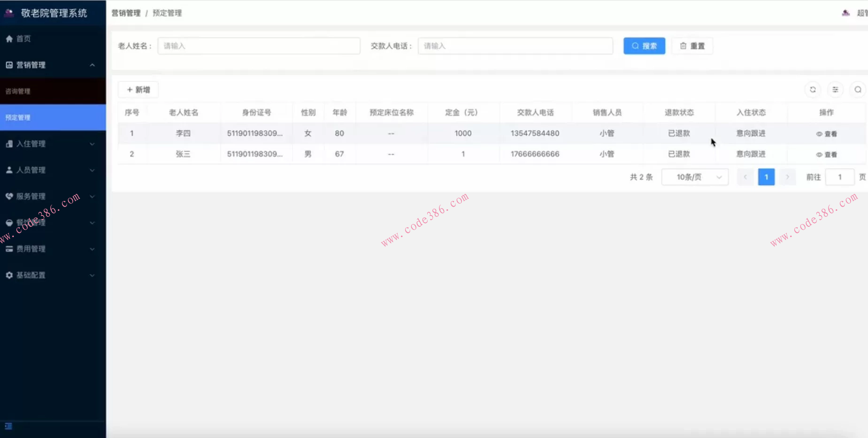Click the 老人姓名 input field

(259, 46)
